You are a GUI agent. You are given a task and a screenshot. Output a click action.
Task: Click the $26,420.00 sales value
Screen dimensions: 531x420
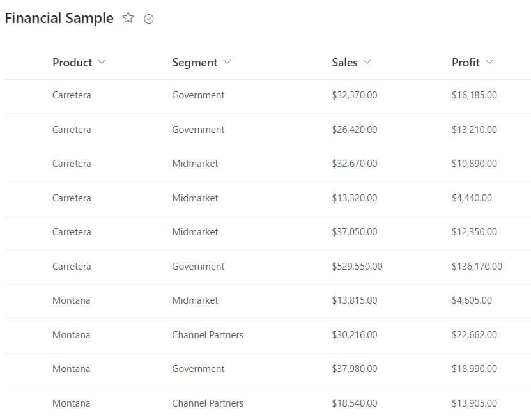[x=354, y=130]
